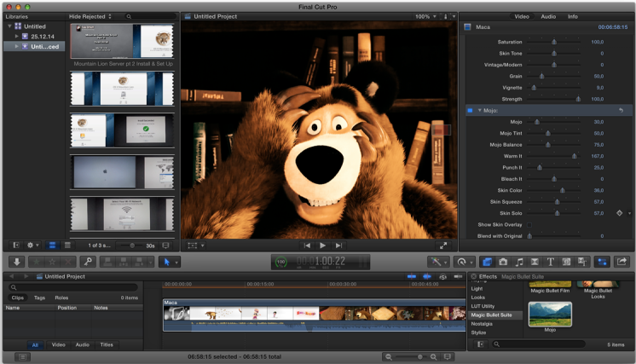Open the Titles browser T icon
The image size is (636, 364).
point(551,262)
